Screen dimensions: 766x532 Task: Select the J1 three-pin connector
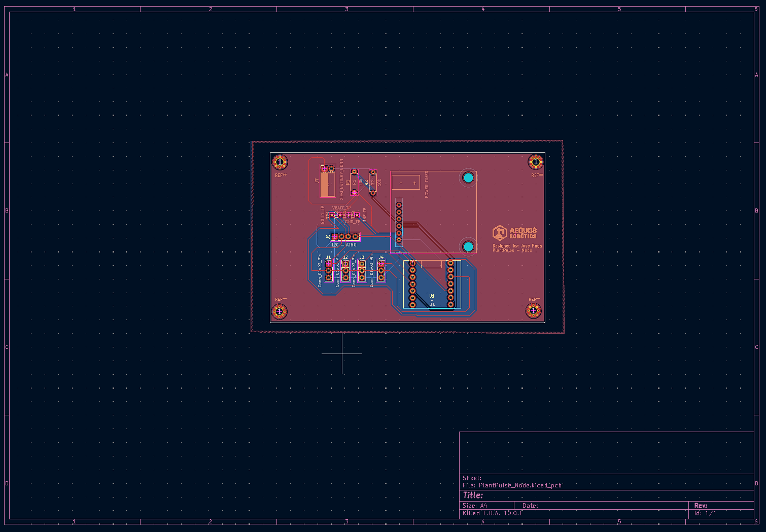coord(328,270)
